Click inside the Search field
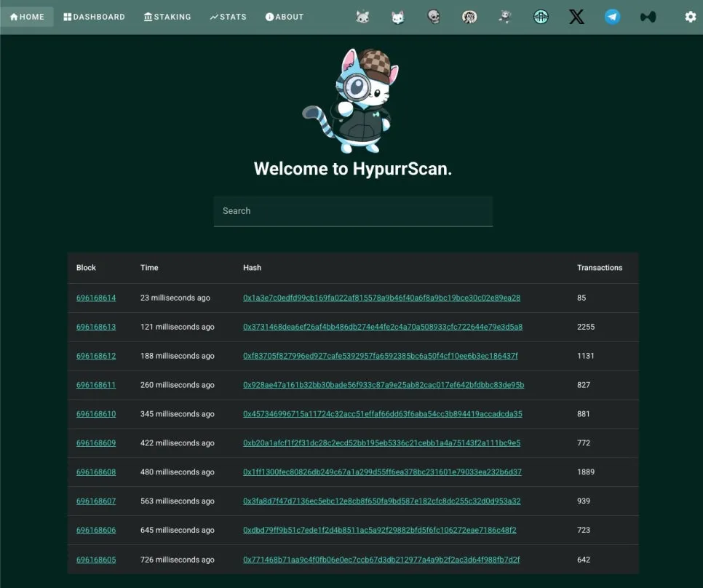This screenshot has height=588, width=703. point(353,211)
